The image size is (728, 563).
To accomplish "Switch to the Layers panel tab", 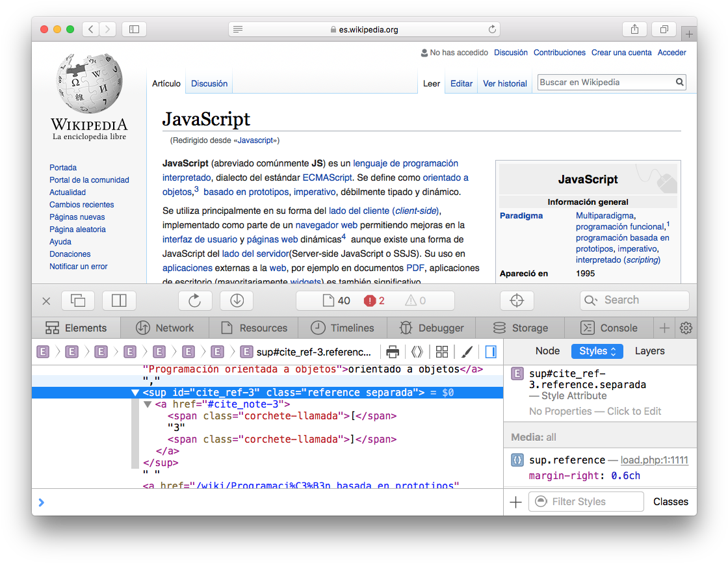I will coord(649,350).
